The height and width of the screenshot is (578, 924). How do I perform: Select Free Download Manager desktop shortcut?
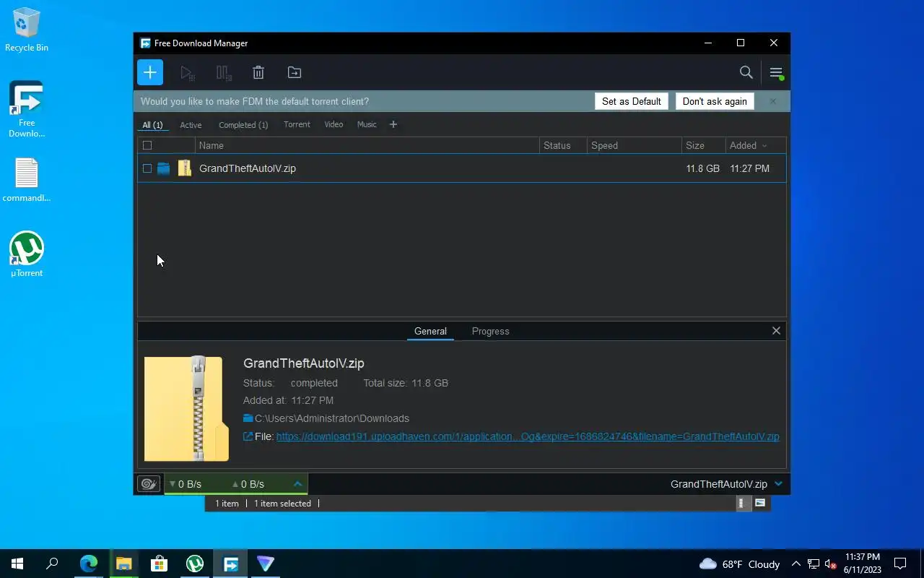(x=27, y=110)
